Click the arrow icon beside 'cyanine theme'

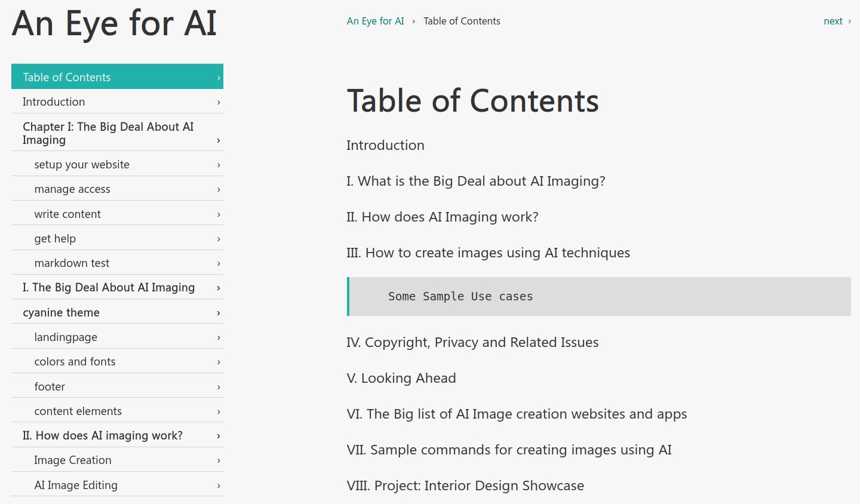[x=219, y=313]
